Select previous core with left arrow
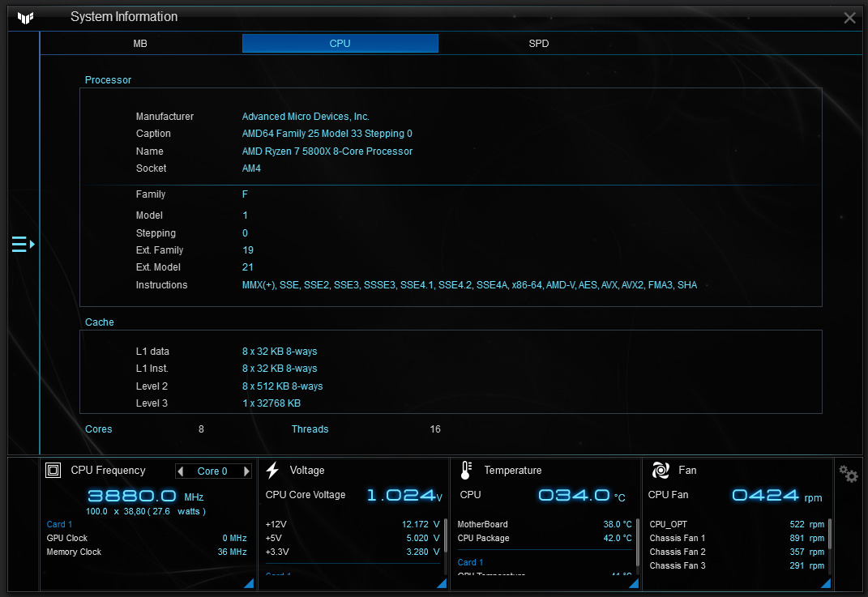The width and height of the screenshot is (868, 597). pyautogui.click(x=181, y=471)
